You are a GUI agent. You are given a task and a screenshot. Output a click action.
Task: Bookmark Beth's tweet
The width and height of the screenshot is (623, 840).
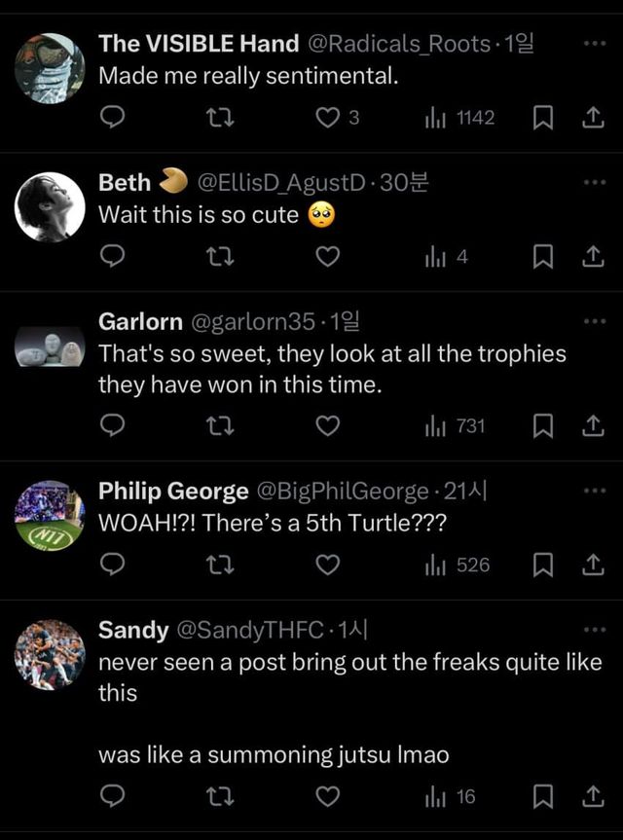click(x=544, y=257)
